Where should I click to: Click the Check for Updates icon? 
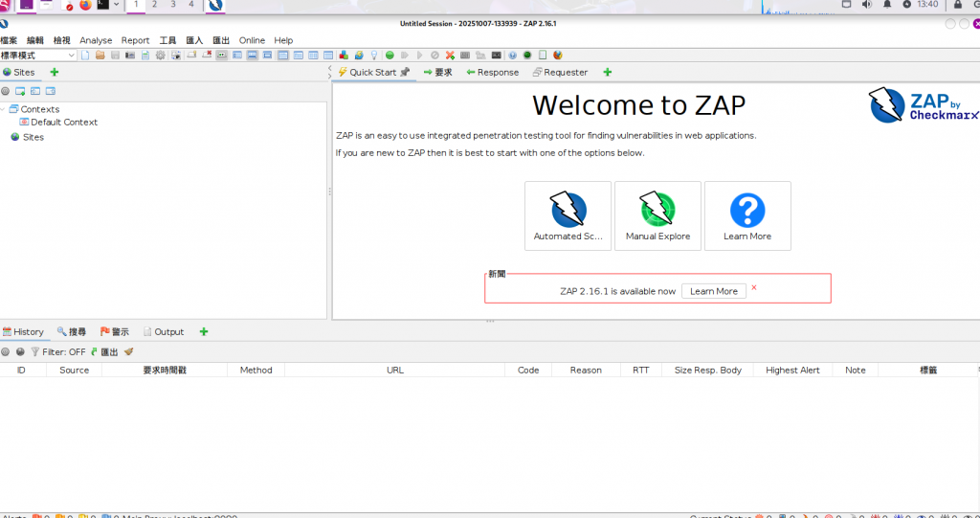pyautogui.click(x=359, y=55)
